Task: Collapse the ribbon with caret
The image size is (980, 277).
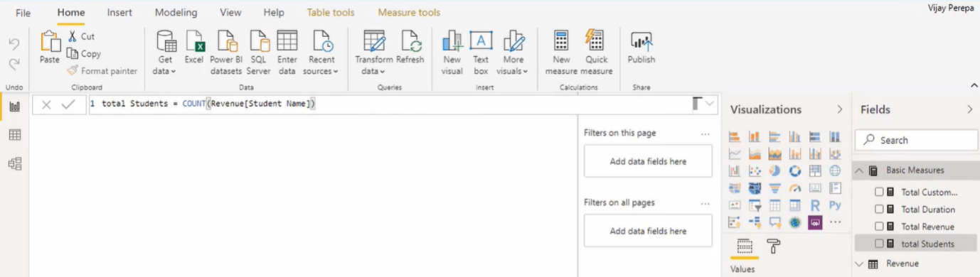Action: click(974, 85)
